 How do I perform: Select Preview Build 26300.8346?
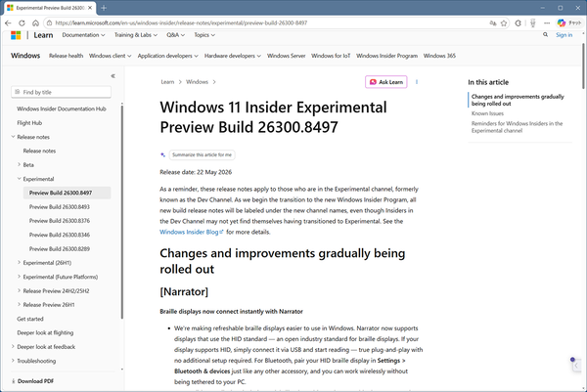(60, 235)
